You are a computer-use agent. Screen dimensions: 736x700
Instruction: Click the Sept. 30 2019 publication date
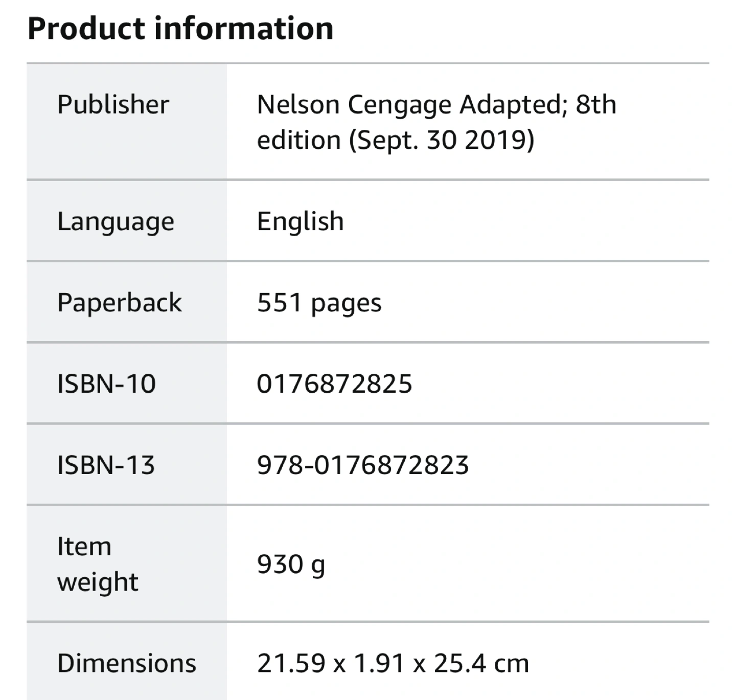(x=442, y=140)
